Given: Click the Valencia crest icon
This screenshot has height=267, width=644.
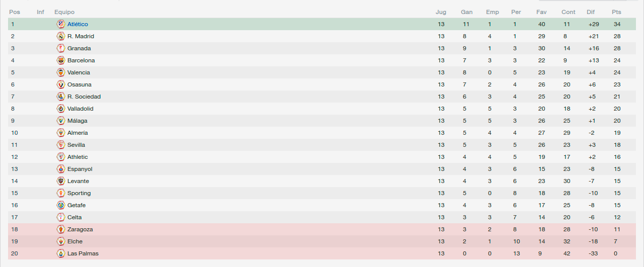Looking at the screenshot, I should point(60,72).
